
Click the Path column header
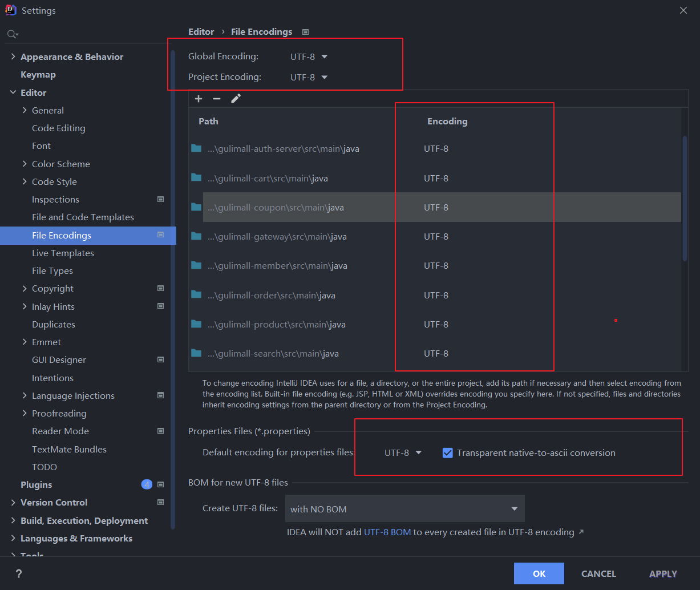click(x=208, y=121)
